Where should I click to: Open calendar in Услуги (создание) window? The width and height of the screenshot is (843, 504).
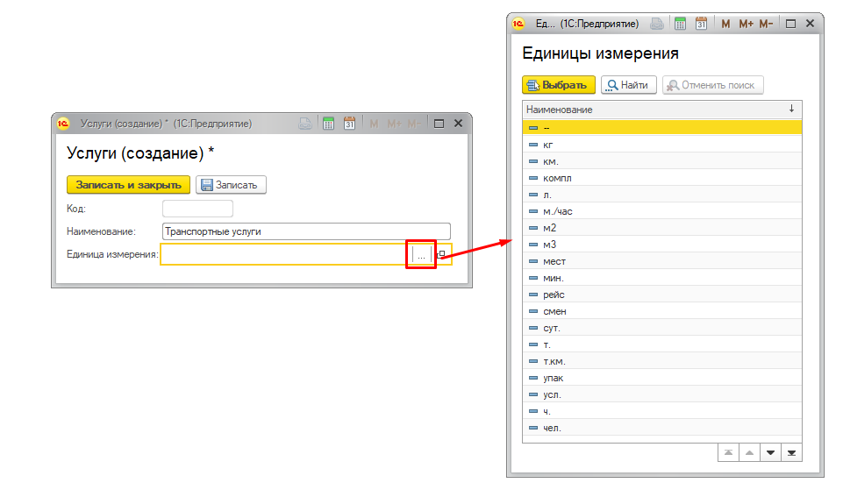coord(349,124)
